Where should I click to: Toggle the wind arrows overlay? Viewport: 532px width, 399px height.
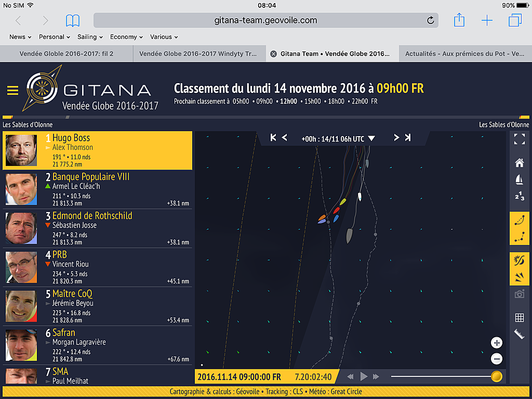click(x=519, y=277)
